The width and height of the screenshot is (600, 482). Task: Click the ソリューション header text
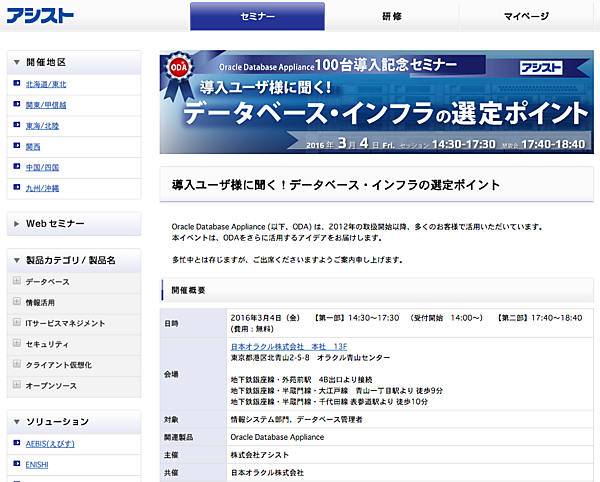coord(57,422)
